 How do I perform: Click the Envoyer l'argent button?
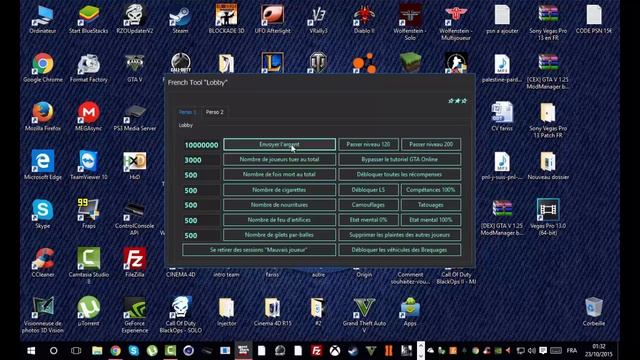[280, 144]
